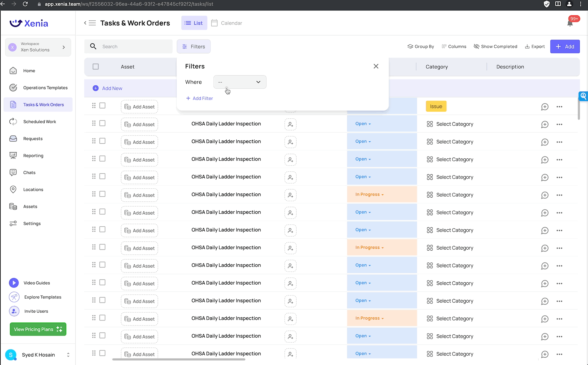The width and height of the screenshot is (588, 365).
Task: Expand the Xen Solutions workspace switcher
Action: click(38, 47)
